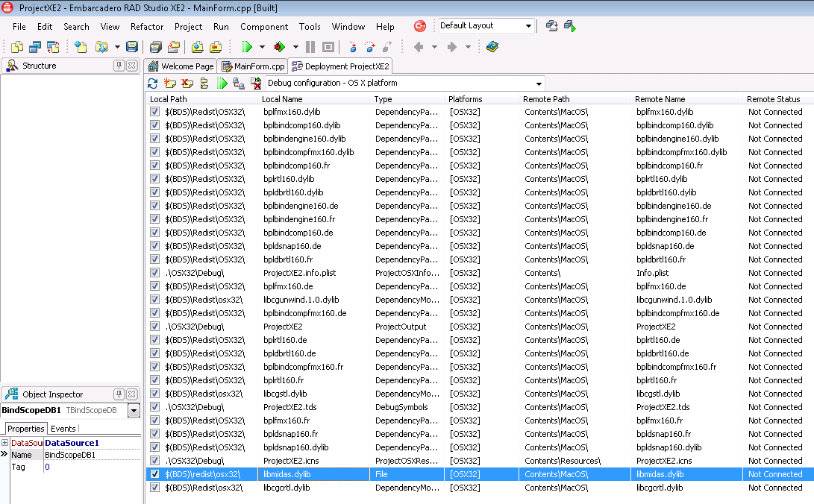Switch to the Welcome Page tab
This screenshot has width=814, height=504.
pyautogui.click(x=181, y=66)
